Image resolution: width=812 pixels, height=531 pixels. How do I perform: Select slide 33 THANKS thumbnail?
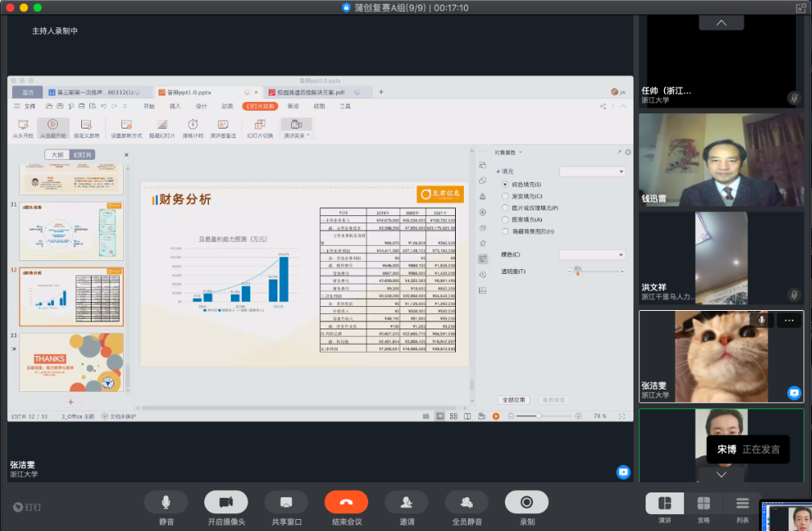click(72, 362)
